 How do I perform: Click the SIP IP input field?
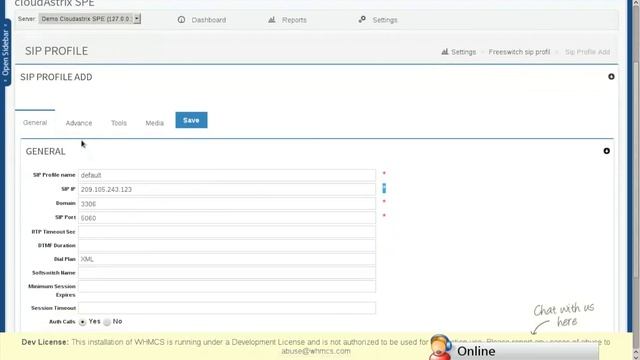pos(227,189)
